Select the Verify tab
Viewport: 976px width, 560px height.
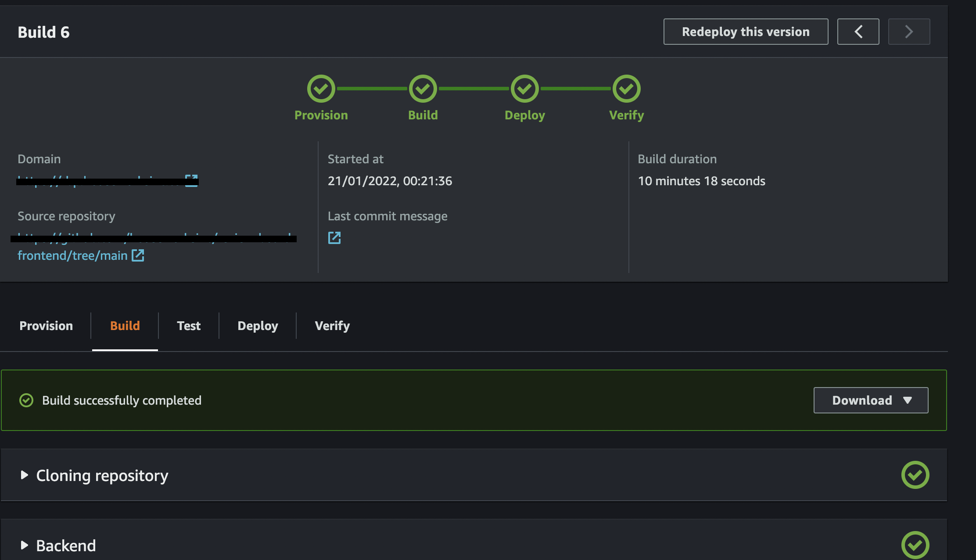(333, 325)
